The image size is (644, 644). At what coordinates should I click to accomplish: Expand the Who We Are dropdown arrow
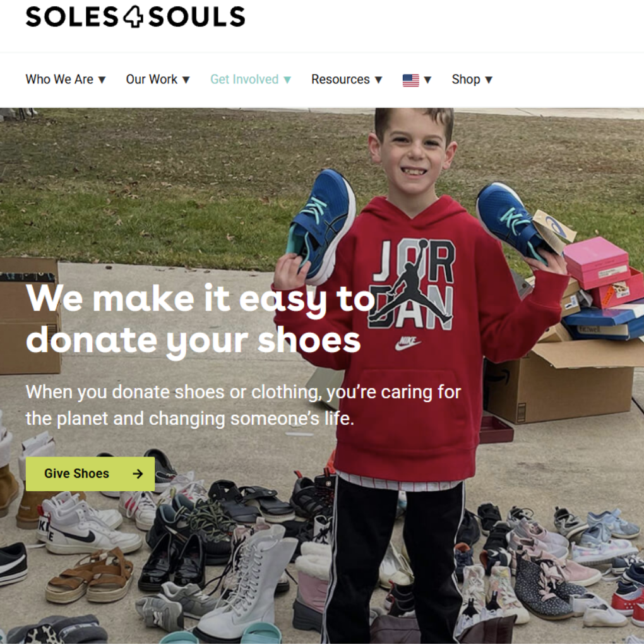102,80
